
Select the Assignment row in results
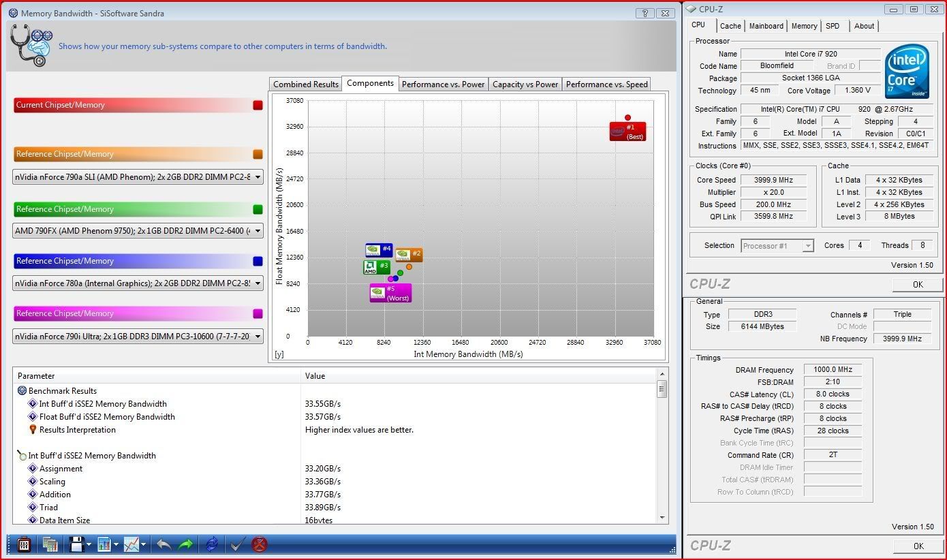coord(335,469)
